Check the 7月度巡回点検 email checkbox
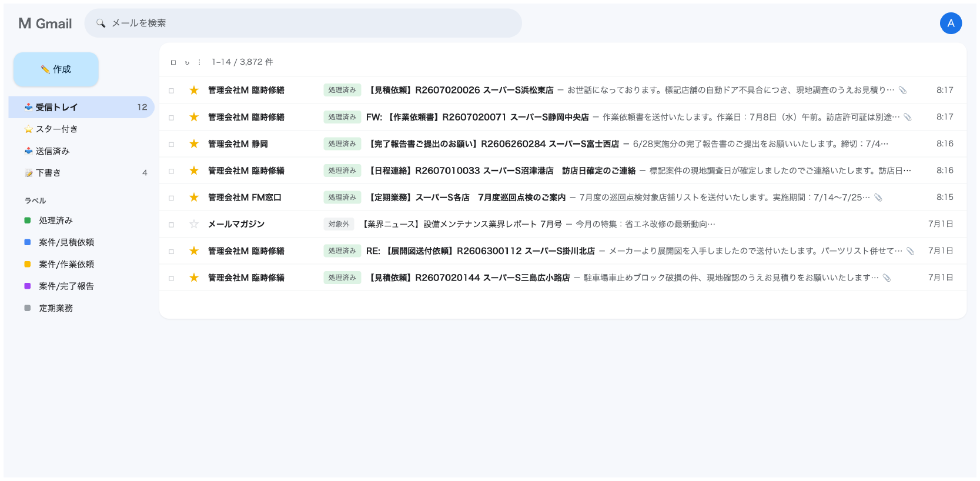Image resolution: width=980 pixels, height=481 pixels. point(172,198)
